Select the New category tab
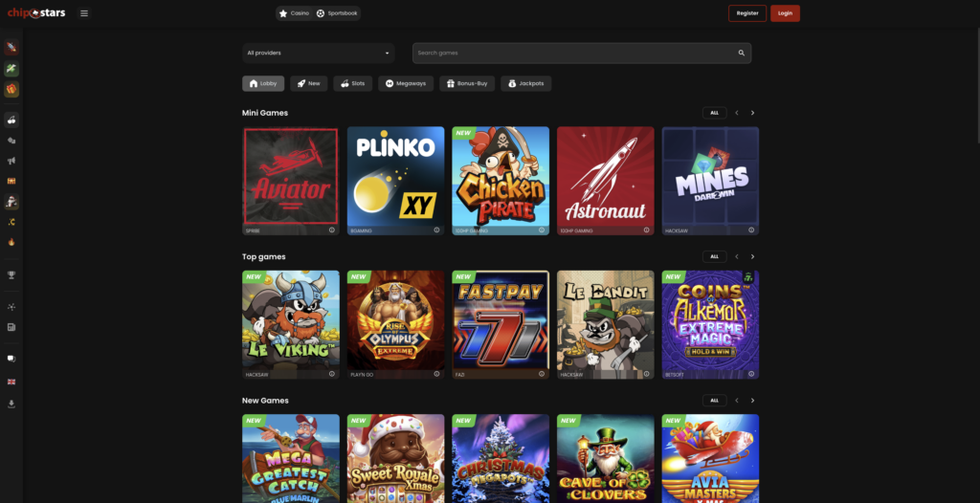 (x=309, y=84)
